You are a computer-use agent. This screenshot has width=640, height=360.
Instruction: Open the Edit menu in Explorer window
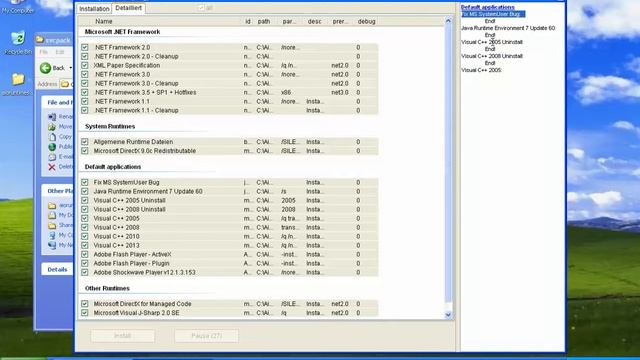[60, 52]
